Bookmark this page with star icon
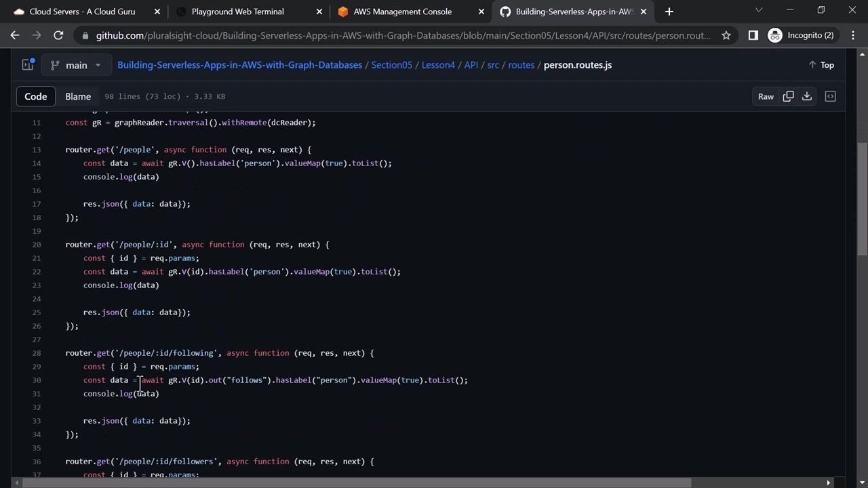 [x=726, y=35]
